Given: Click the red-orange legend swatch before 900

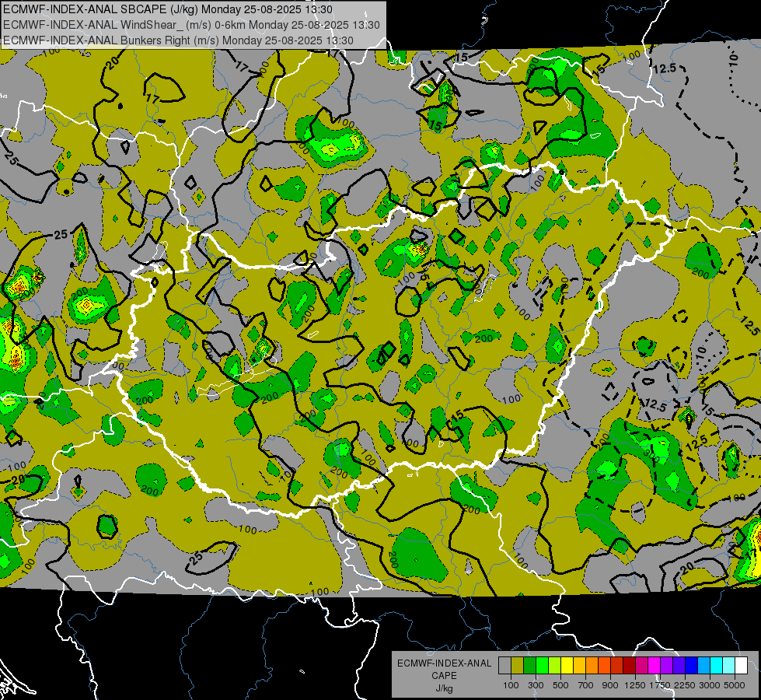Looking at the screenshot, I should click(x=604, y=666).
